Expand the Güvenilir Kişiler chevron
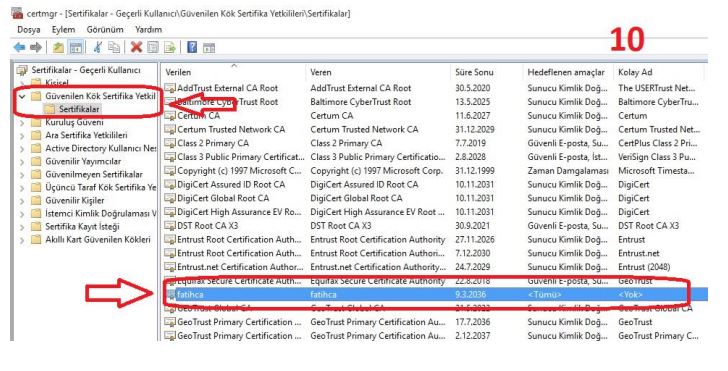 coord(22,201)
